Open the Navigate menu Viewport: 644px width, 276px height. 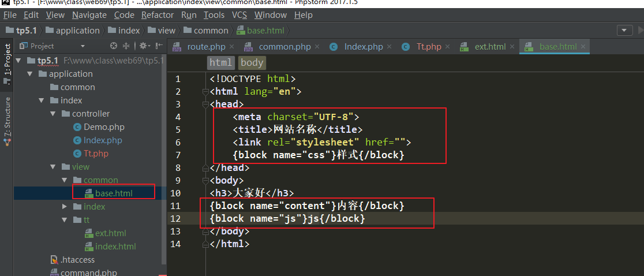pos(89,15)
